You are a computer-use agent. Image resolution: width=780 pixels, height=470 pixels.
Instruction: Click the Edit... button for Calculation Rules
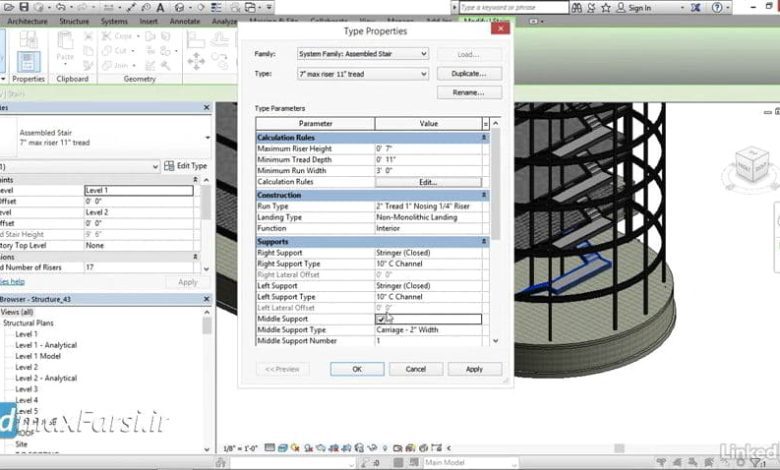[x=427, y=182]
